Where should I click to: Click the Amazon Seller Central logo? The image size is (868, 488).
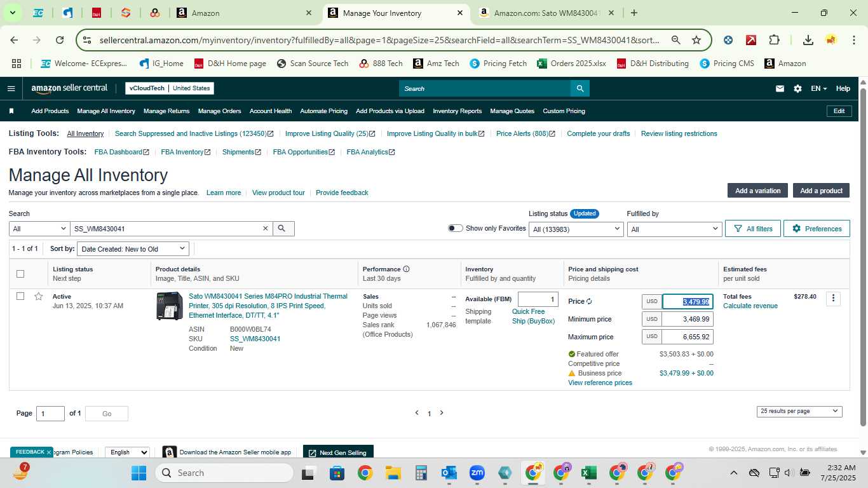(70, 88)
